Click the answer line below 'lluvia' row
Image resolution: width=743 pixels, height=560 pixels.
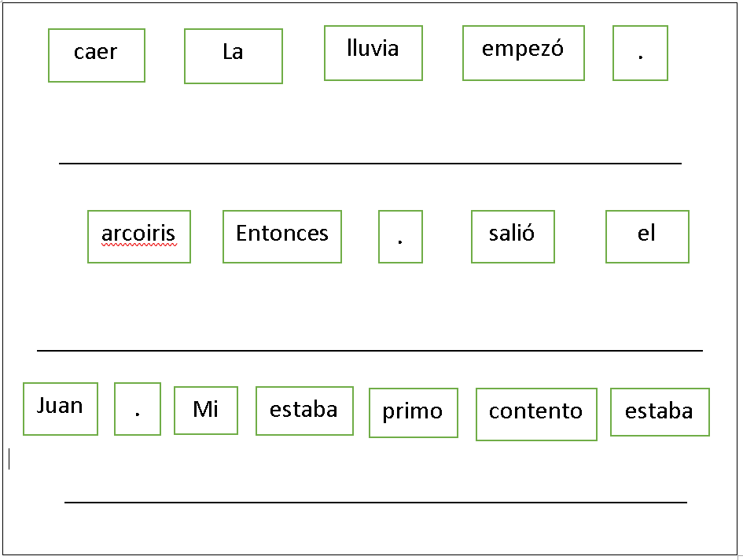tap(370, 163)
